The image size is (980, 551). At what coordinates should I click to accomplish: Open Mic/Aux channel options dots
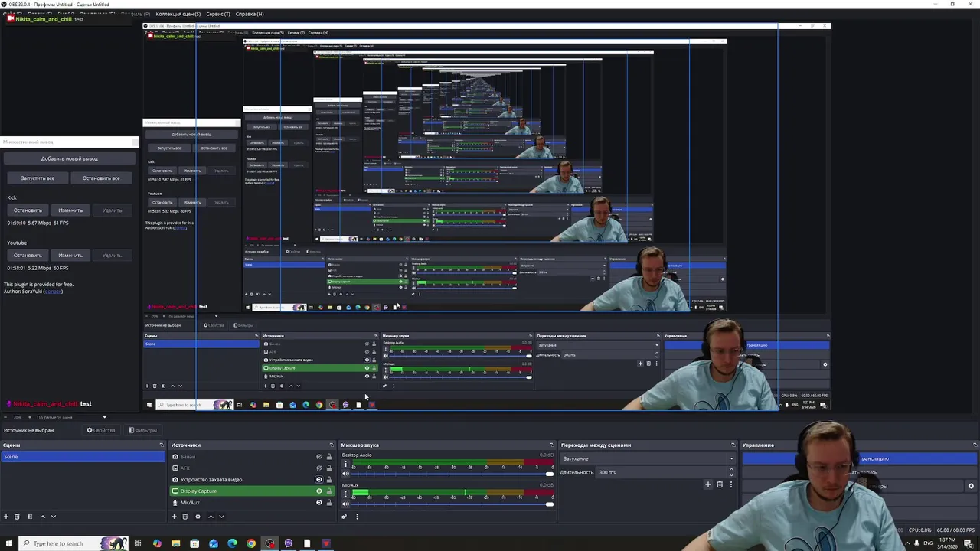coord(345,494)
